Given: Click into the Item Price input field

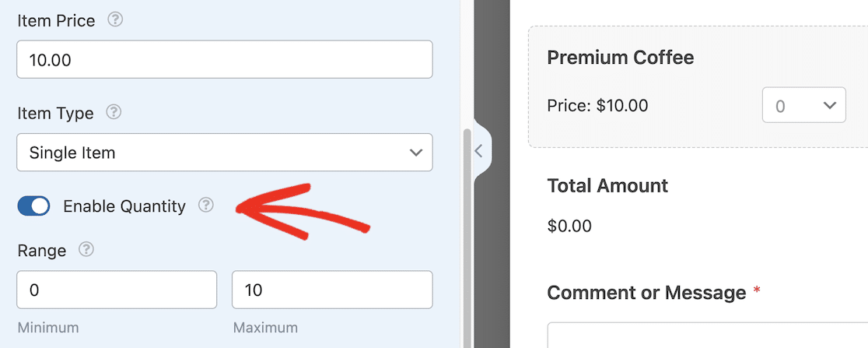Looking at the screenshot, I should 224,60.
